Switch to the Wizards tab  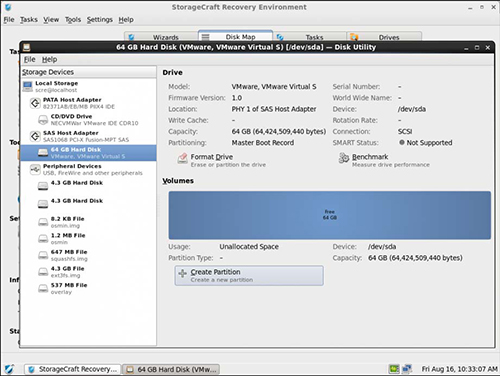(x=161, y=37)
